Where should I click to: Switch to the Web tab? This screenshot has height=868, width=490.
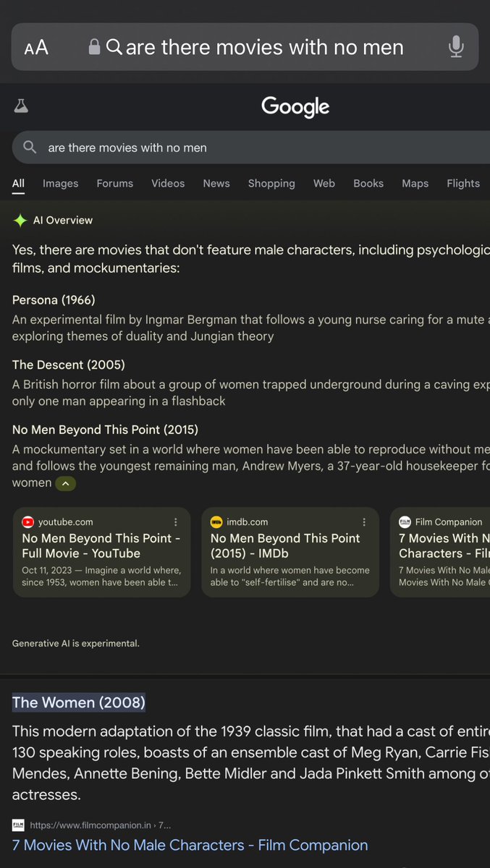click(324, 184)
